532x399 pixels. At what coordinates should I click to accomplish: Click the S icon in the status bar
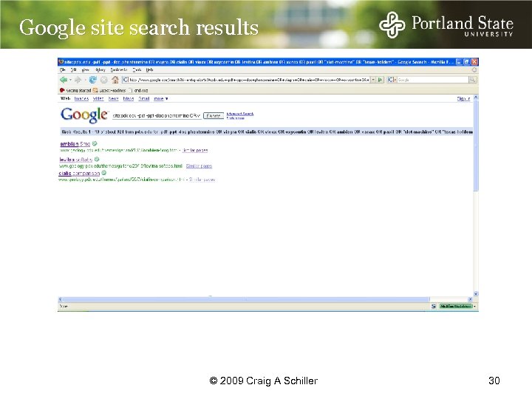click(433, 306)
